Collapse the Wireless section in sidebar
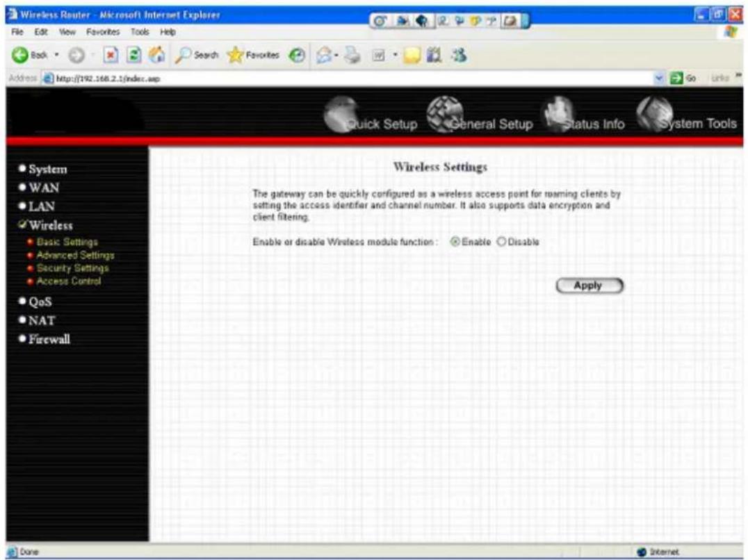Viewport: 748px width, 560px height. tap(46, 225)
